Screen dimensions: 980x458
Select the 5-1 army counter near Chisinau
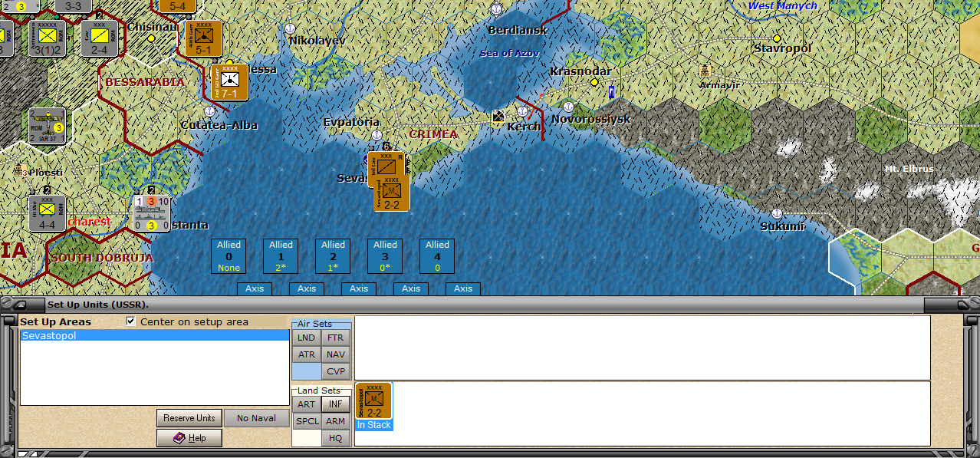click(x=204, y=38)
